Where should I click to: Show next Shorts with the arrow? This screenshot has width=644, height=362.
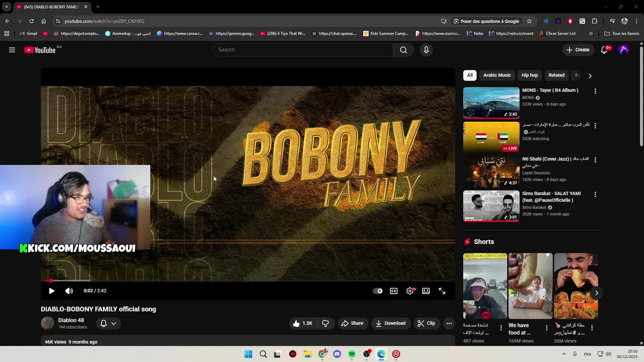(x=596, y=293)
